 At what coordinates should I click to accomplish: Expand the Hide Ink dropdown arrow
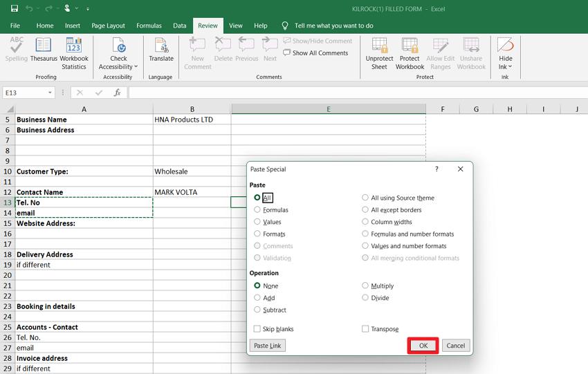click(510, 66)
